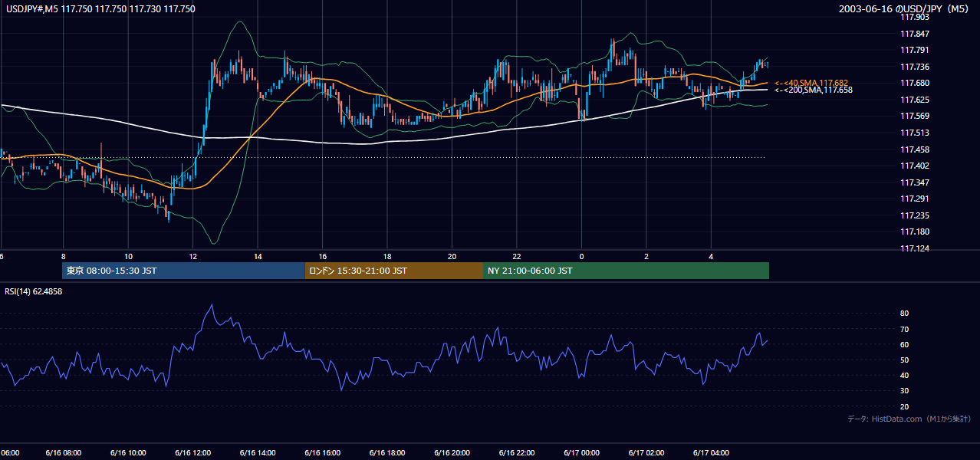Click the 200 SMA 117.658 label
The height and width of the screenshot is (460, 980).
coord(814,90)
